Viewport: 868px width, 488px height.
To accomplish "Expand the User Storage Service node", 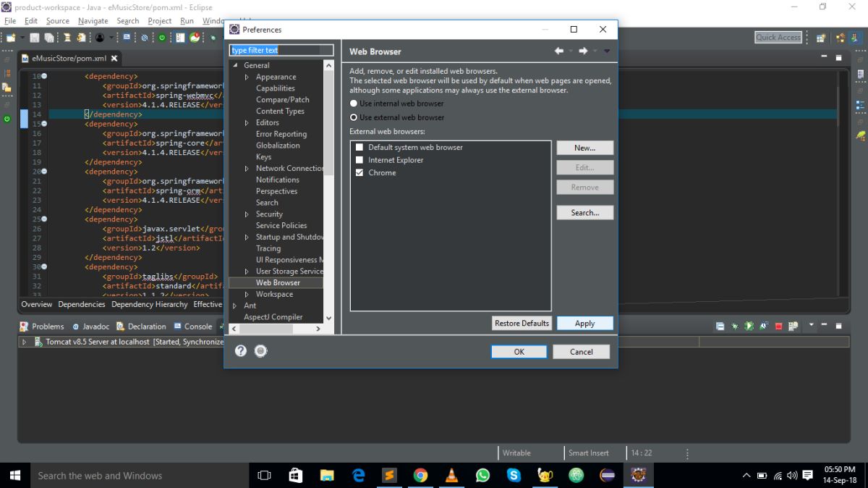I will 247,271.
